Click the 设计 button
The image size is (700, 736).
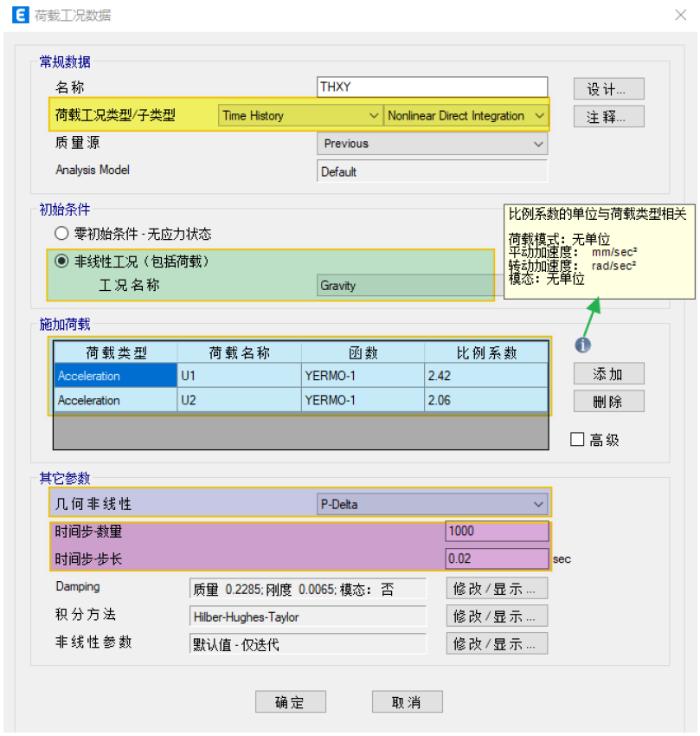tap(607, 88)
